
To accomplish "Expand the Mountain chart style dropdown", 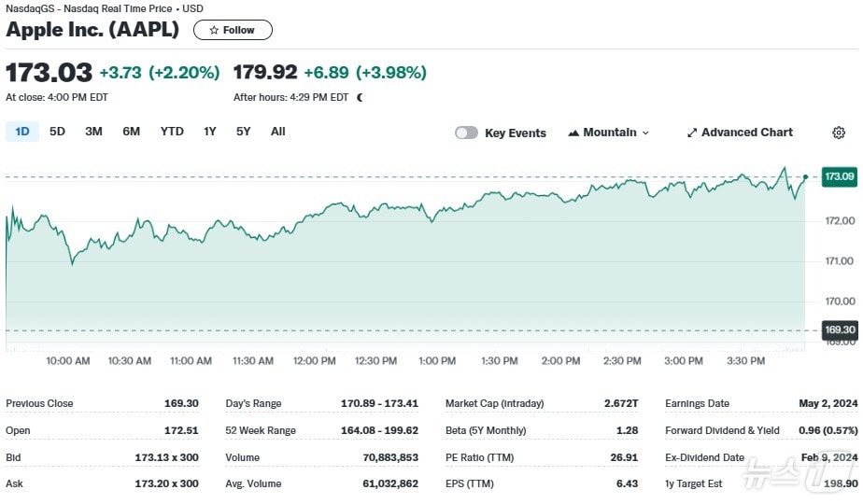I will tap(609, 133).
